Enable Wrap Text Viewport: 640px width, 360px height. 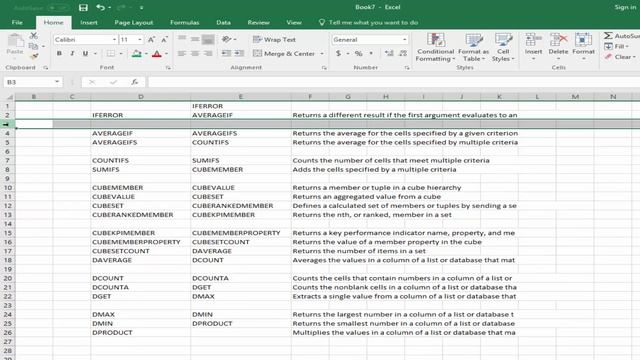coord(274,40)
